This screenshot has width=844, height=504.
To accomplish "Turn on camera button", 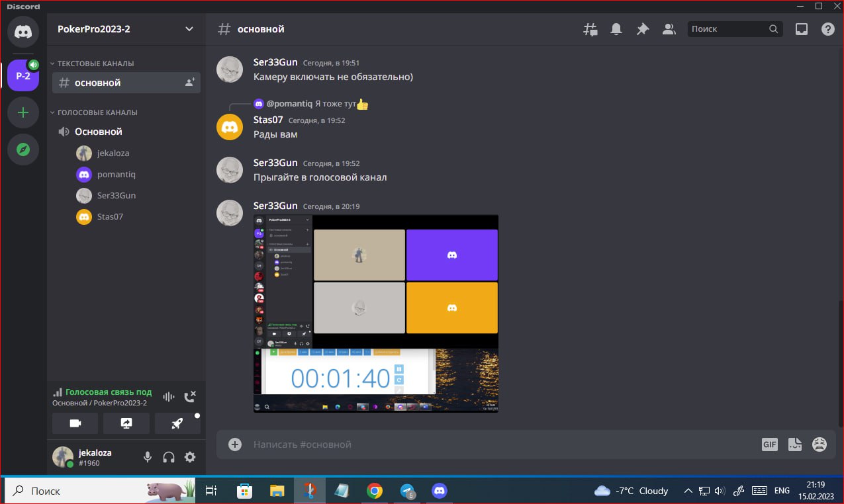I will [x=75, y=423].
